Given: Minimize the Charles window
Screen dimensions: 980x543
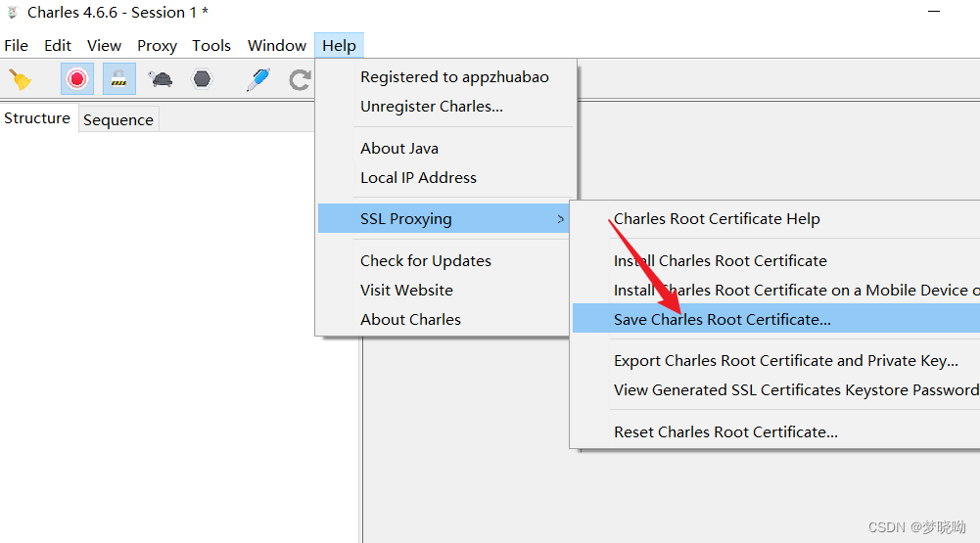Looking at the screenshot, I should click(x=934, y=12).
